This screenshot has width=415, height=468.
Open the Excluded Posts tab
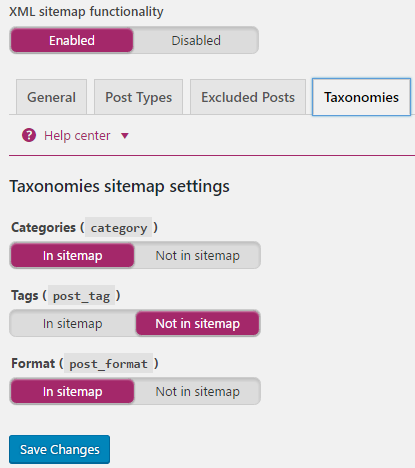248,97
